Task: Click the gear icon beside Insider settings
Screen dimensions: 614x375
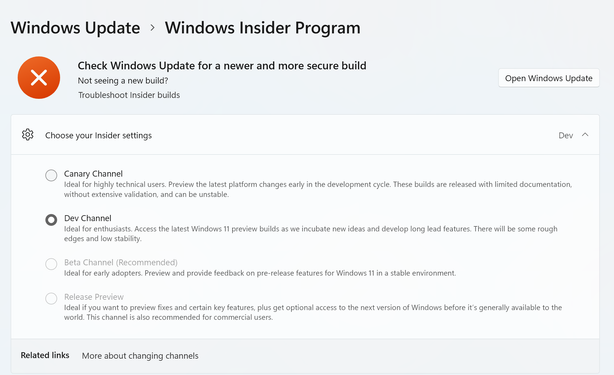Action: click(27, 135)
